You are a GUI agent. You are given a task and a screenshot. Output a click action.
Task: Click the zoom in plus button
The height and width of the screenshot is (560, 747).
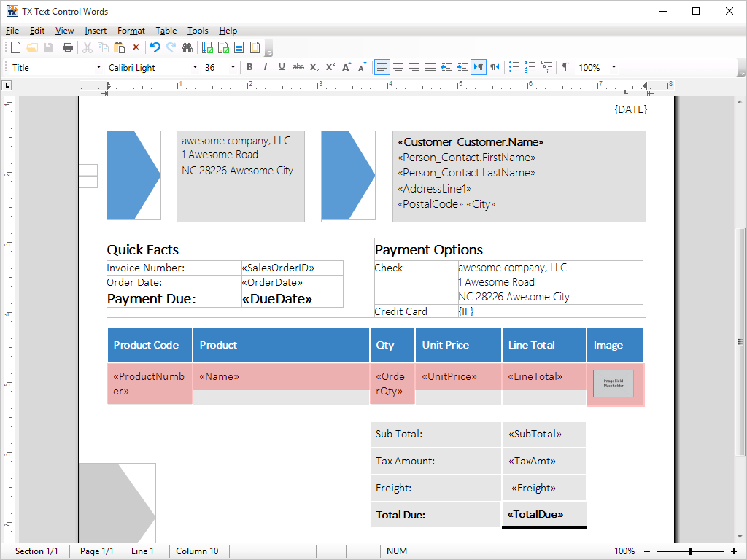click(734, 551)
